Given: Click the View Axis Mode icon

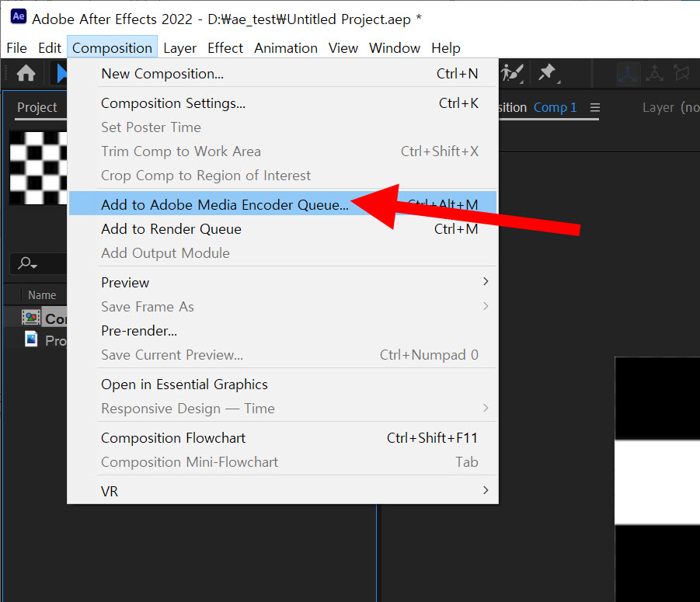Looking at the screenshot, I should tap(681, 73).
